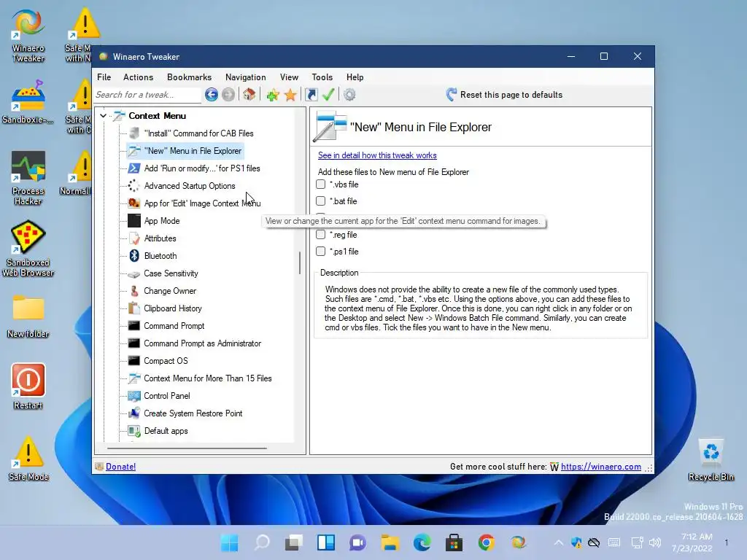Open the Help menu

click(x=355, y=77)
